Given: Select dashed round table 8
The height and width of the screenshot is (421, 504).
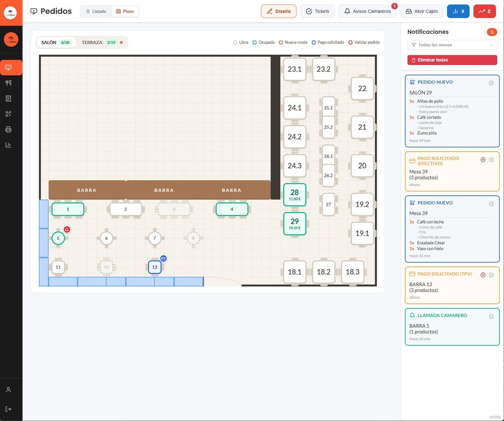Looking at the screenshot, I should pyautogui.click(x=193, y=238).
